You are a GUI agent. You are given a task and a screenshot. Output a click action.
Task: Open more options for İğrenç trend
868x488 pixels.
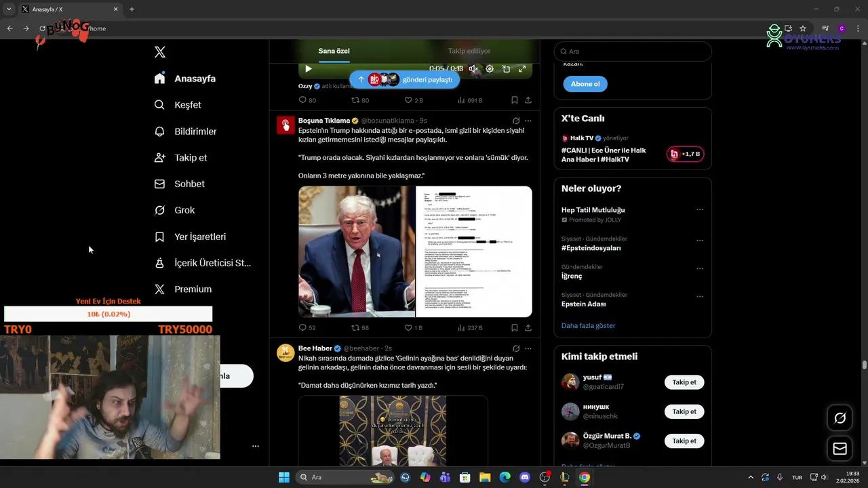click(x=700, y=268)
